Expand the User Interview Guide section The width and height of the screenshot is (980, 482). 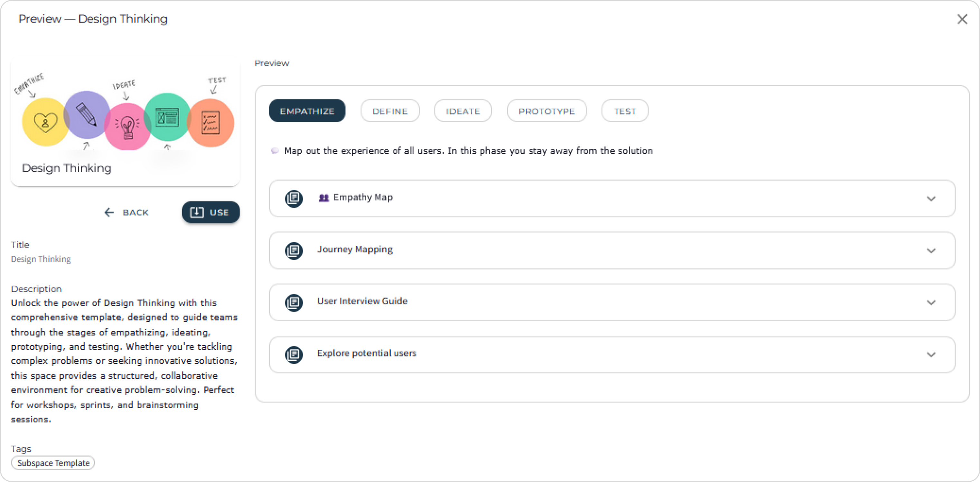click(932, 302)
